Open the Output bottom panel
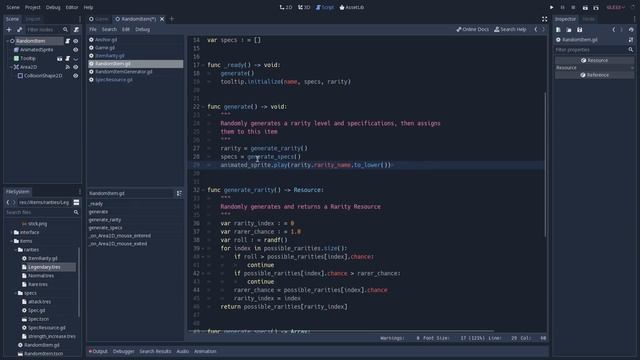The image size is (640, 360). [x=98, y=351]
